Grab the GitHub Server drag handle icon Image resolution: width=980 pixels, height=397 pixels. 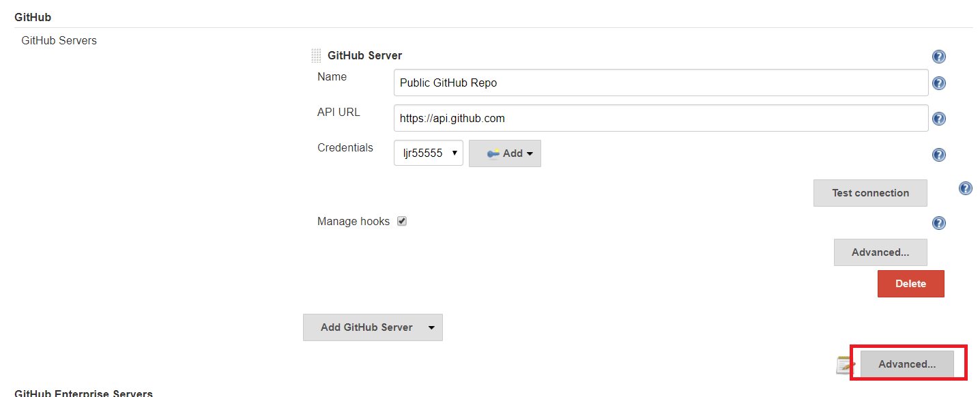pos(316,56)
